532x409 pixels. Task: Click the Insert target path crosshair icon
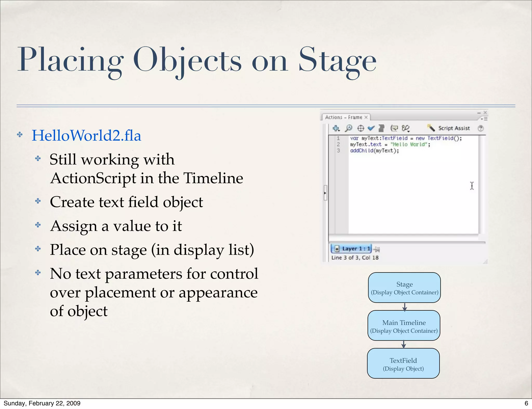(361, 128)
